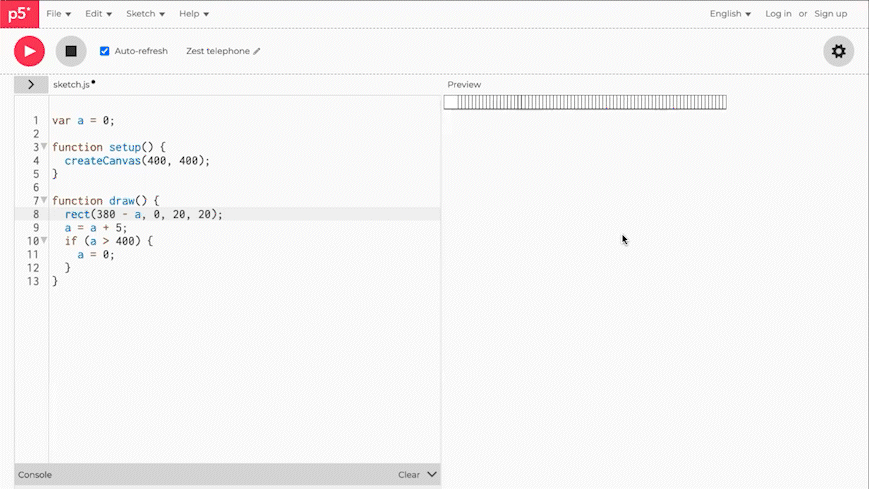Expand the file sidebar with the arrow
Screen dimensions: 869x489
pyautogui.click(x=31, y=85)
